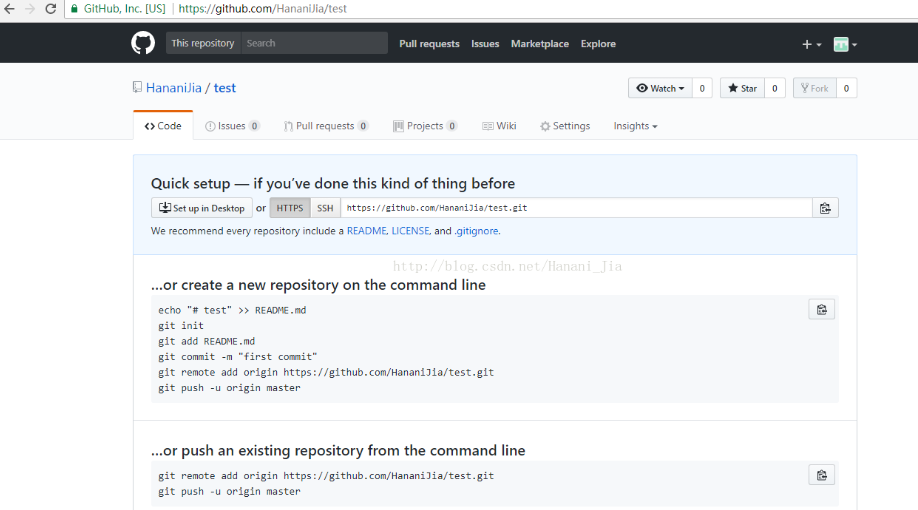
Task: Open the repository Pull requests tab
Action: point(326,126)
